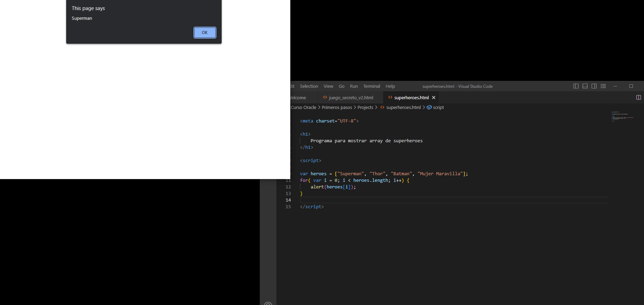The width and height of the screenshot is (644, 305).
Task: Open Customize Layout icon in title bar
Action: pyautogui.click(x=603, y=86)
